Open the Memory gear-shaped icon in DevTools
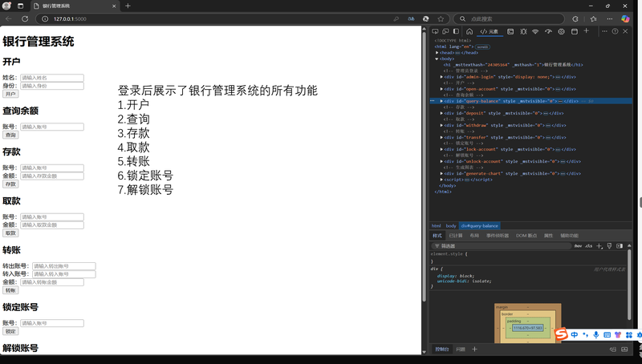The height and width of the screenshot is (364, 642). [x=561, y=31]
